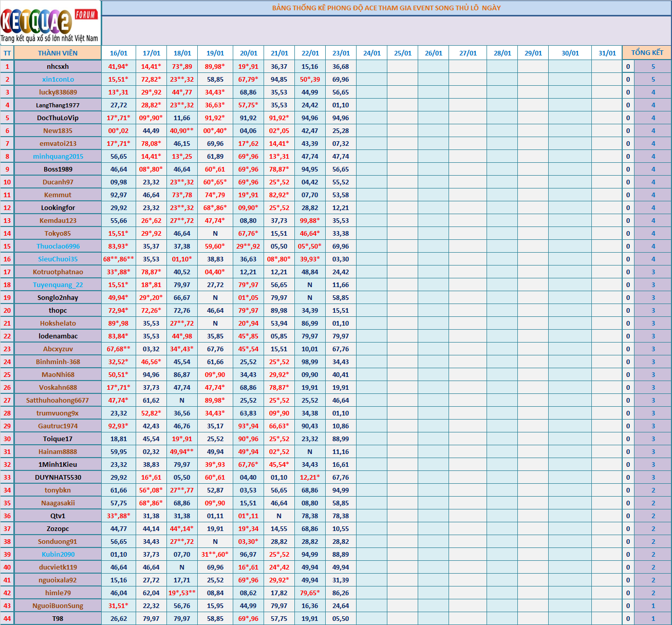Select member name Songlo2nhay
This screenshot has height=625, width=672.
tap(58, 297)
